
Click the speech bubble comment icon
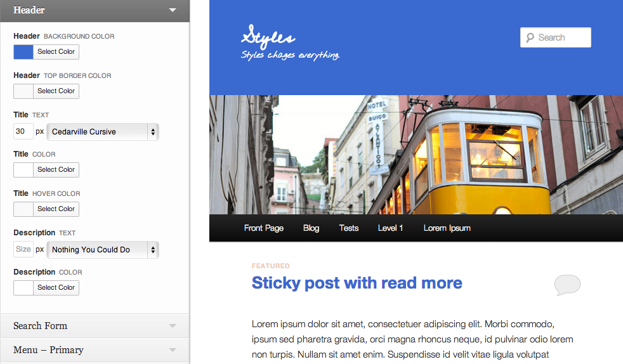pyautogui.click(x=567, y=285)
